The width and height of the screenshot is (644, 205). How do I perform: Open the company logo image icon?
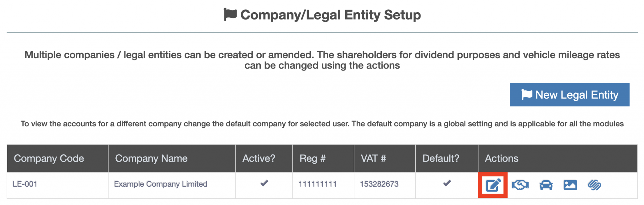tap(571, 185)
